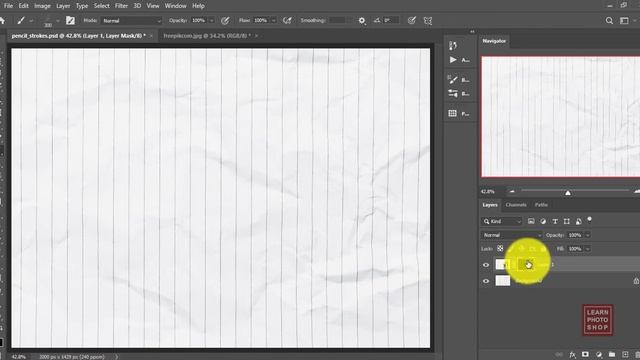This screenshot has height=360, width=640.
Task: Toggle the Brush Settings panel button
Action: click(x=70, y=20)
